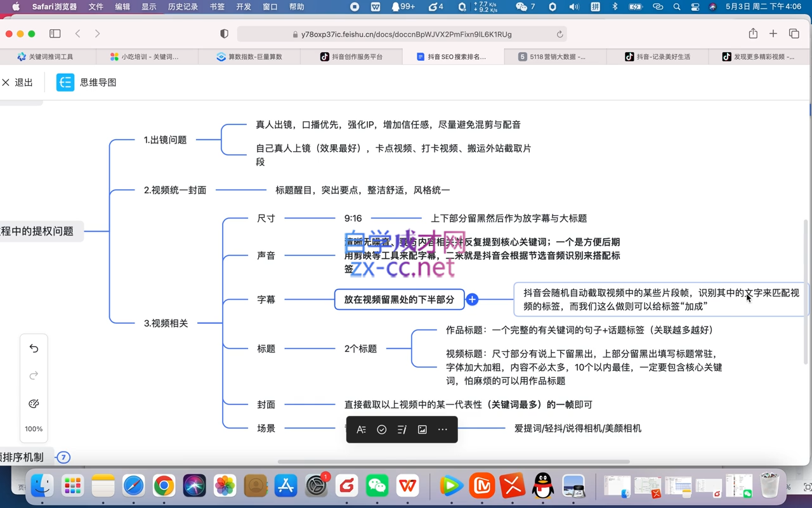The image size is (812, 508).
Task: Click the undo arrow in left panel
Action: pyautogui.click(x=34, y=349)
